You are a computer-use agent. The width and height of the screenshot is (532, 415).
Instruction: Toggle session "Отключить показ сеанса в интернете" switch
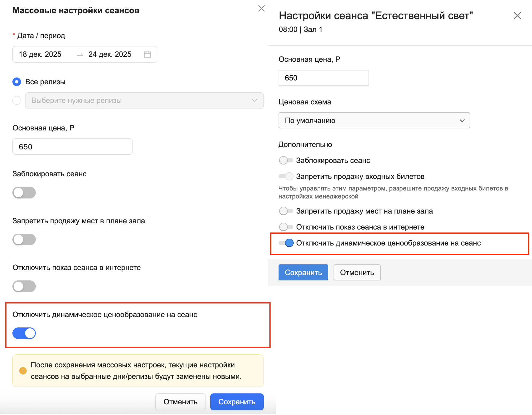[x=286, y=227]
